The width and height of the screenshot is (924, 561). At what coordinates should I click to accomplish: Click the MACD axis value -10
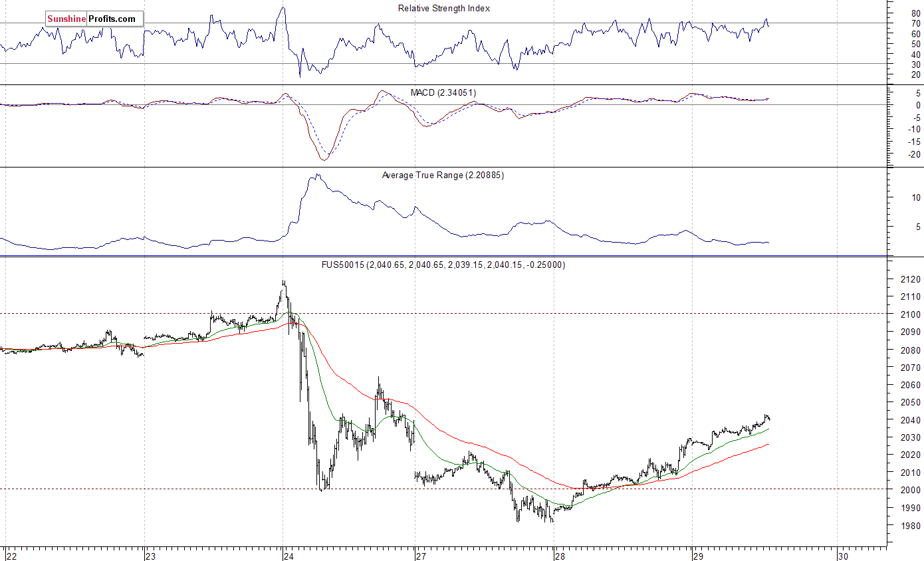pyautogui.click(x=914, y=130)
